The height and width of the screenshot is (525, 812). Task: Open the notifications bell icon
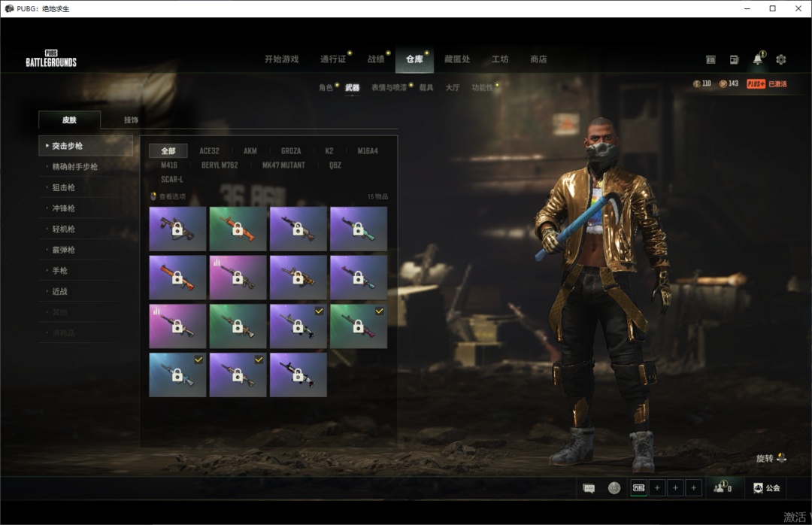757,59
